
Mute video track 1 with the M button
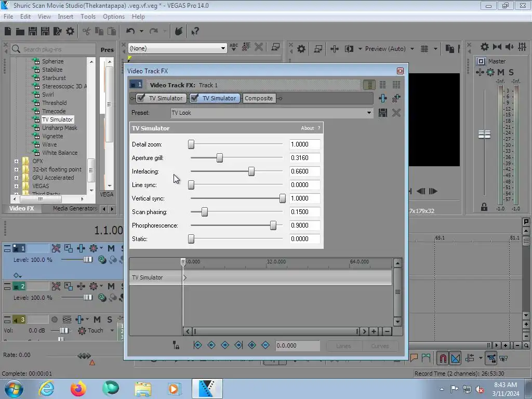point(111,248)
